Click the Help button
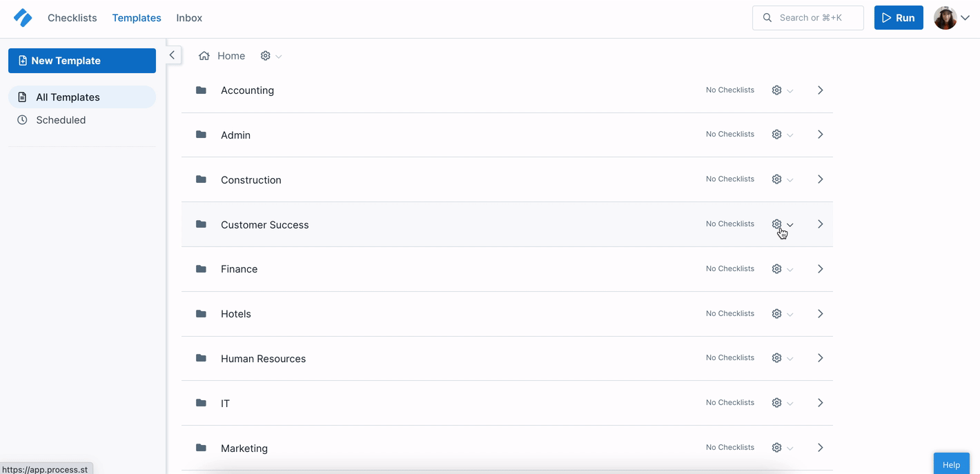Image resolution: width=980 pixels, height=474 pixels. [952, 464]
